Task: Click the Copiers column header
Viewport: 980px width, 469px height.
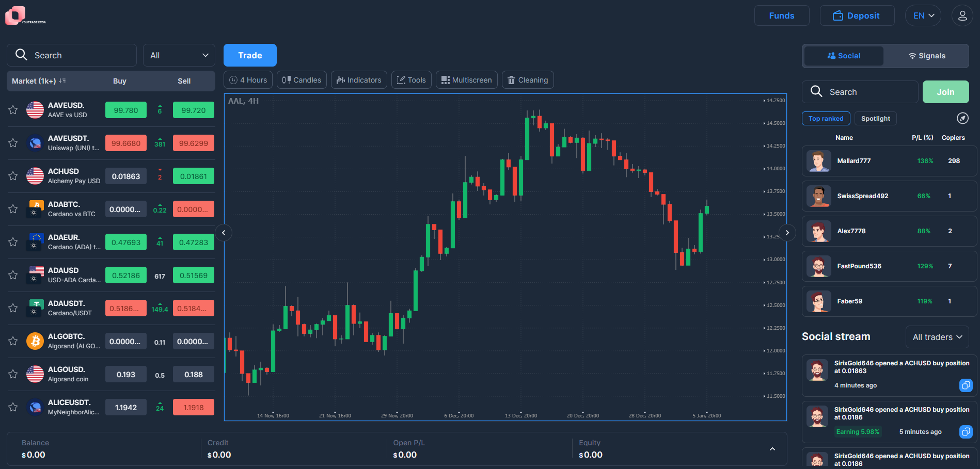Action: coord(953,138)
